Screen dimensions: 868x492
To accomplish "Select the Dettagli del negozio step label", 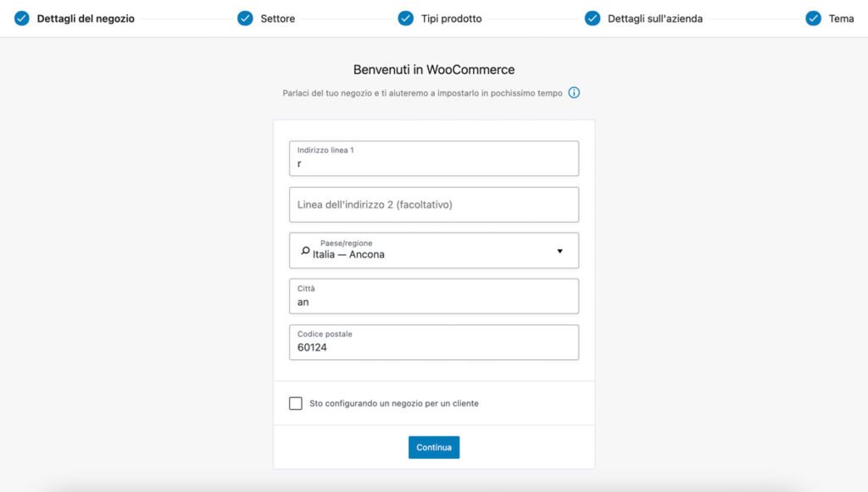I will click(x=86, y=19).
